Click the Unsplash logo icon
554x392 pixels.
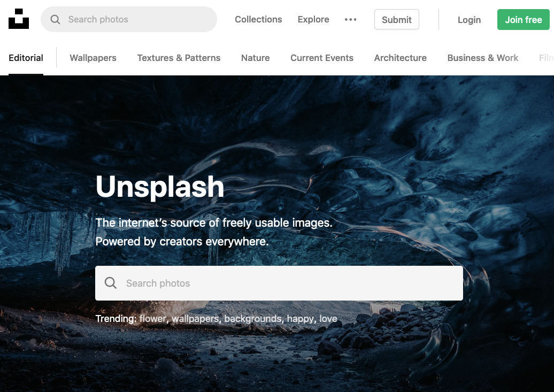pyautogui.click(x=19, y=19)
